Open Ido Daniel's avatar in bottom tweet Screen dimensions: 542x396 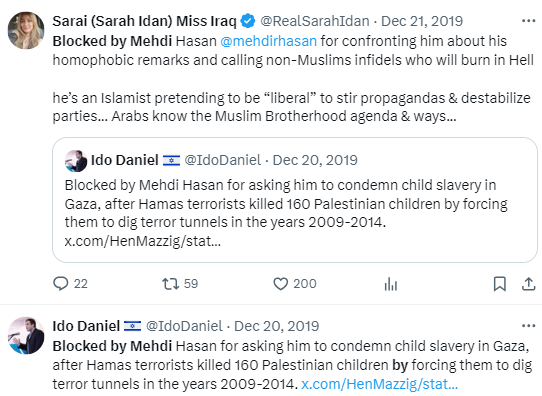(26, 335)
